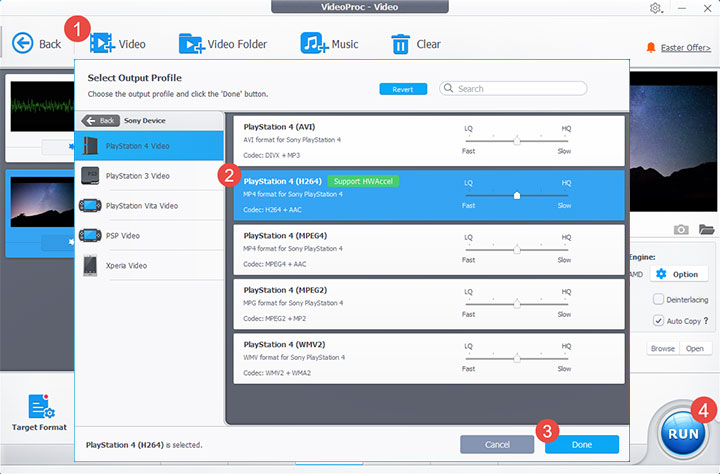Toggle the Auto Copy checkbox
This screenshot has height=474, width=720.
coord(658,320)
